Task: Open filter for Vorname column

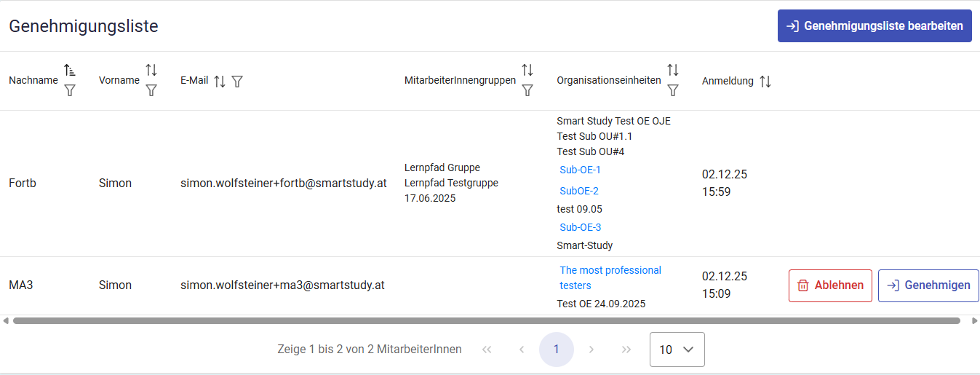Action: (151, 90)
